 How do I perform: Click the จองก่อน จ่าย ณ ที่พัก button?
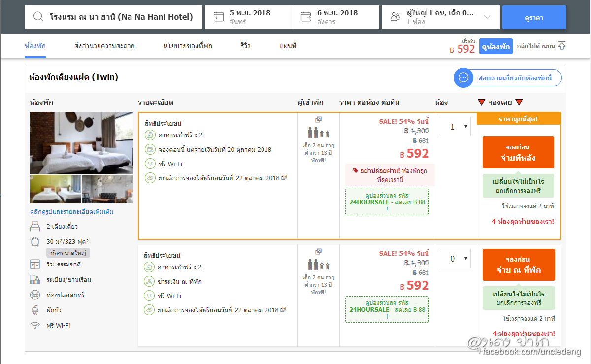click(518, 265)
